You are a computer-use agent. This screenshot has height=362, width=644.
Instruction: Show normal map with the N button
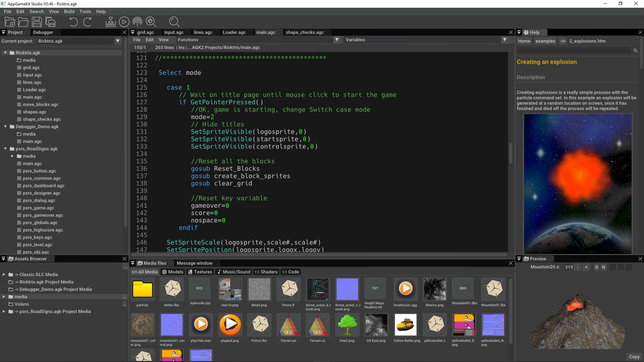coord(603,267)
